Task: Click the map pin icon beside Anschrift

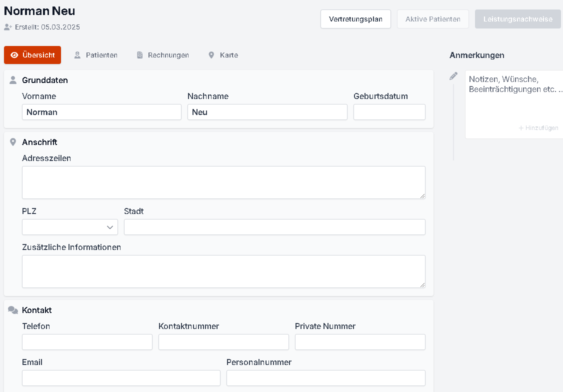Action: 13,142
